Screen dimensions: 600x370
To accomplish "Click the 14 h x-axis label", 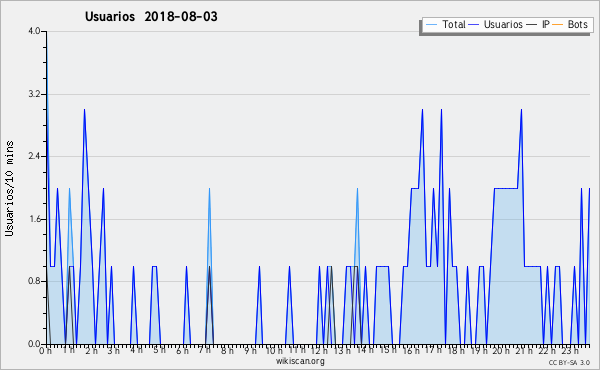I will [x=365, y=350].
